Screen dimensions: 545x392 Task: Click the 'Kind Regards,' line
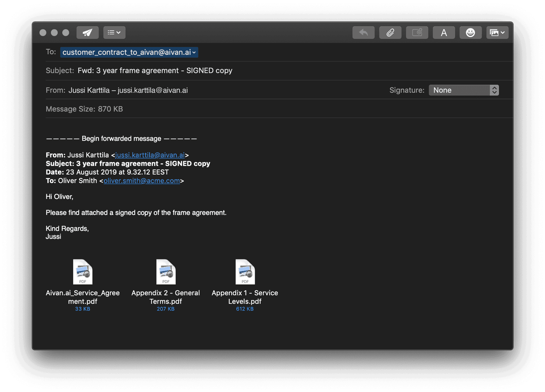[67, 229]
